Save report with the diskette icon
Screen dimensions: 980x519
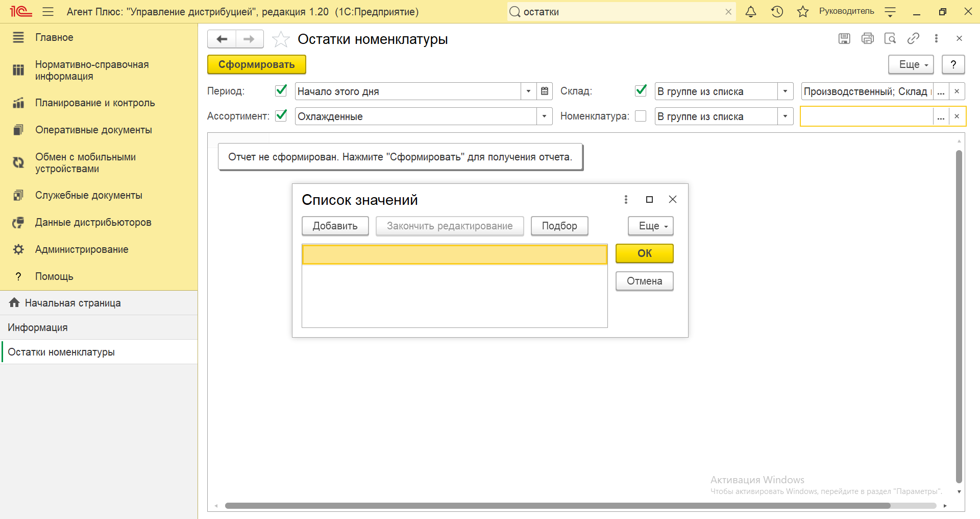point(844,38)
